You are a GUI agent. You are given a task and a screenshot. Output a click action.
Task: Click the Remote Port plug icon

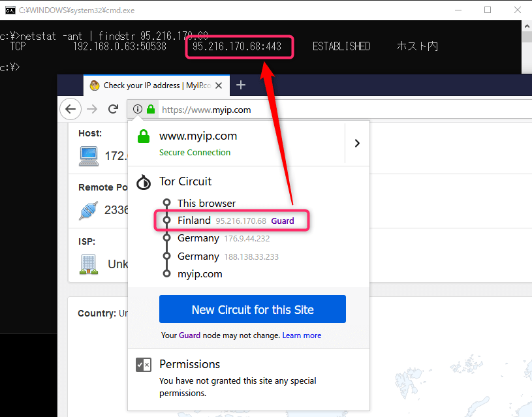(89, 210)
